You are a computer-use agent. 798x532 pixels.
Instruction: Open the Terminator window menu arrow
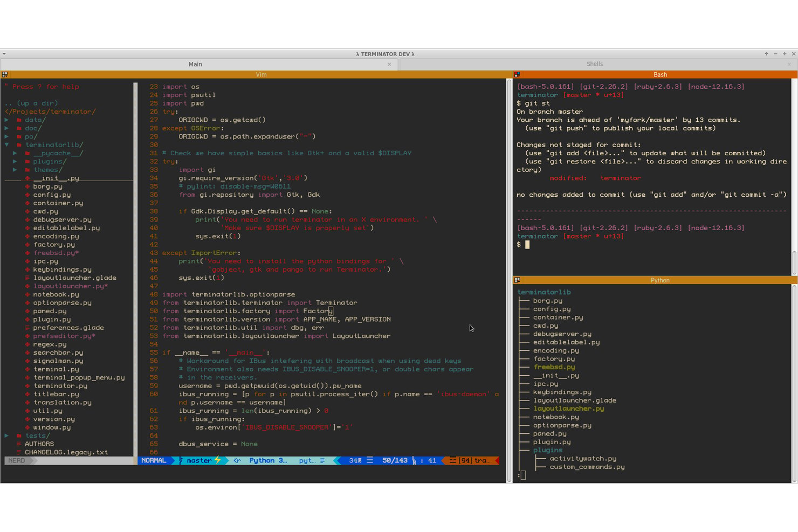[4, 54]
